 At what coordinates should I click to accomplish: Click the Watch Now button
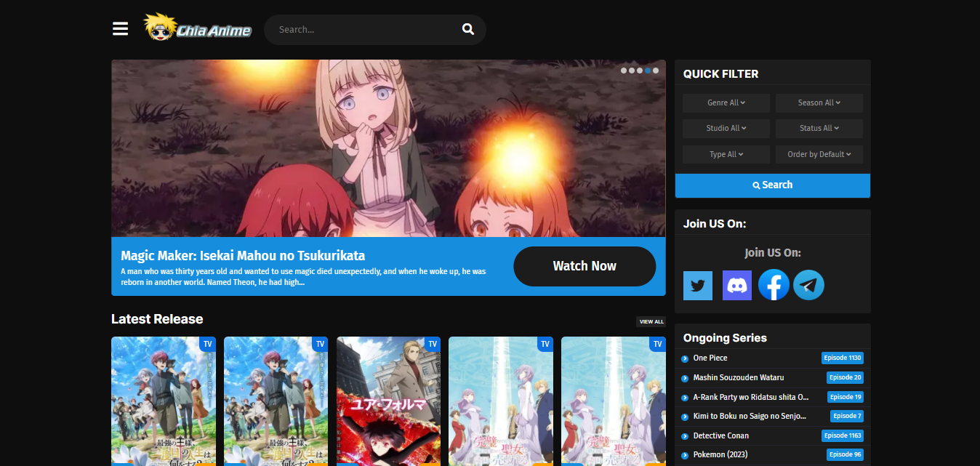coord(585,266)
